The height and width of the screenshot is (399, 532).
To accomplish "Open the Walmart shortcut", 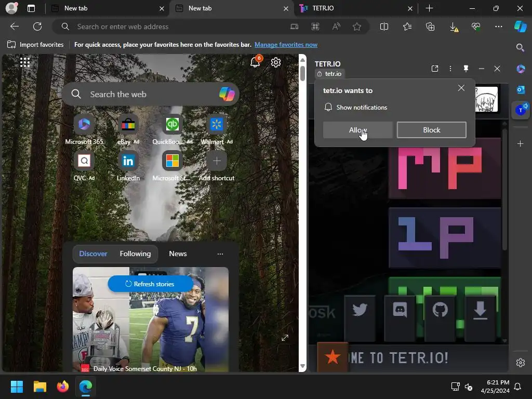I will point(217,129).
